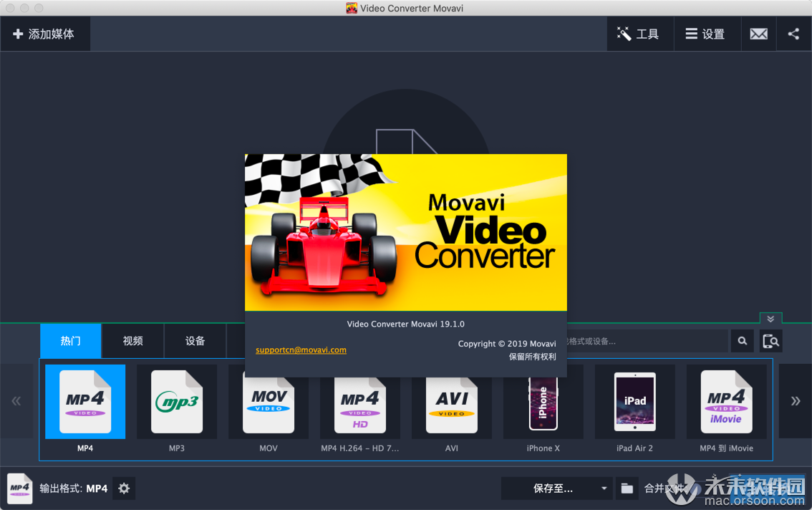Click the Video Converter Movavi 19.1.0 version text
Image resolution: width=812 pixels, height=510 pixels.
coord(405,324)
